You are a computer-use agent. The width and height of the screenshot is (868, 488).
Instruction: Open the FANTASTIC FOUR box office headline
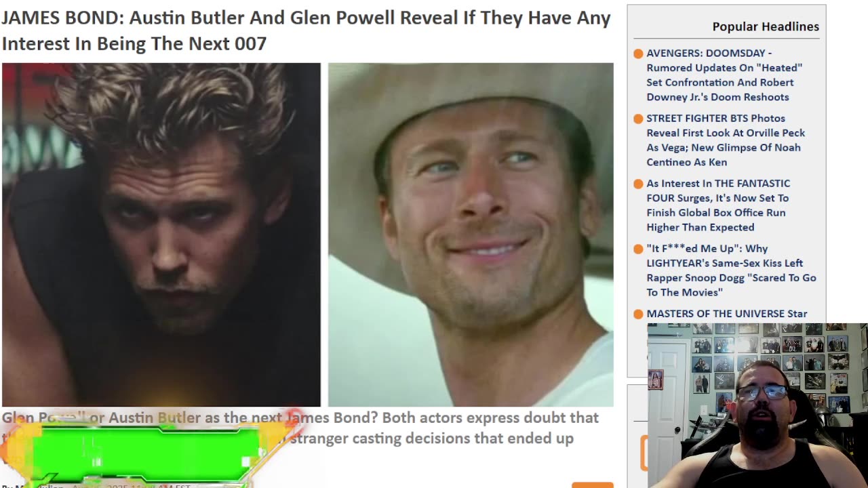tap(718, 205)
